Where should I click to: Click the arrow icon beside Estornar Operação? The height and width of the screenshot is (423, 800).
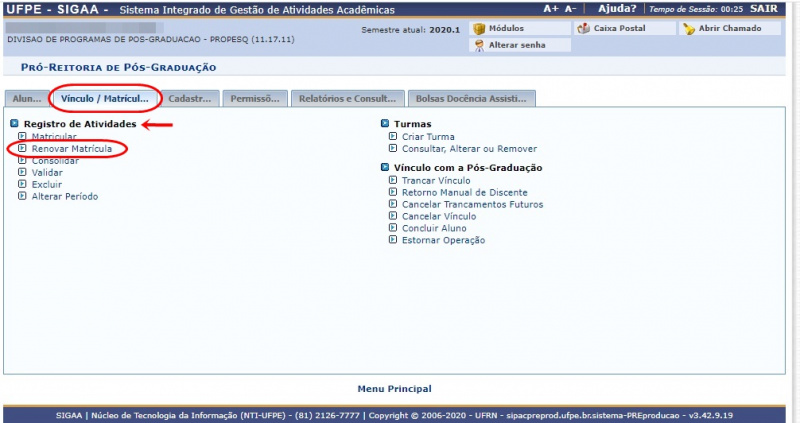pos(392,240)
